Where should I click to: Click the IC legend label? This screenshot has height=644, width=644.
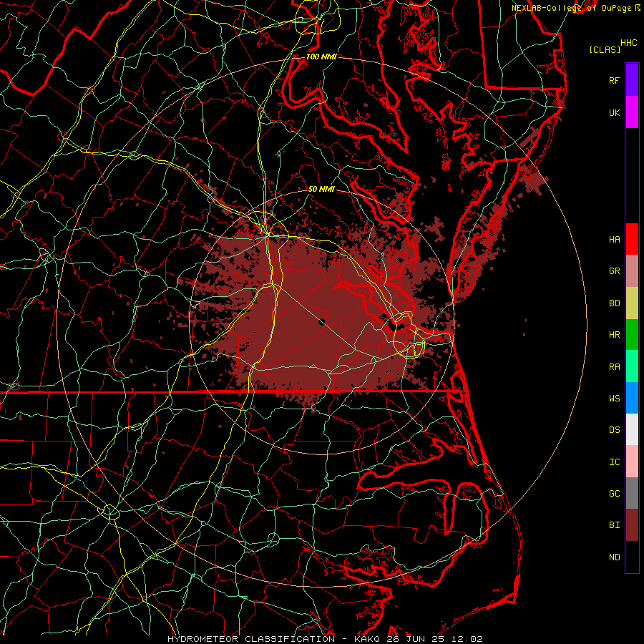614,462
